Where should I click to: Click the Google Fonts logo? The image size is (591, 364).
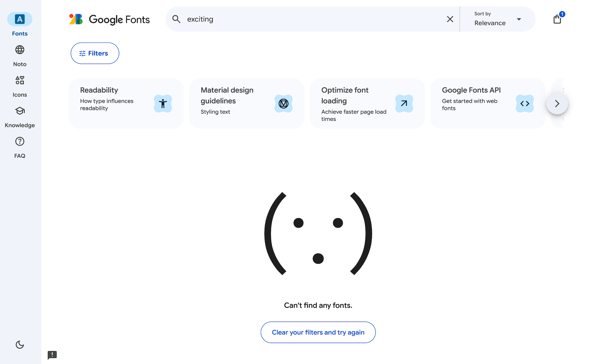pos(109,19)
